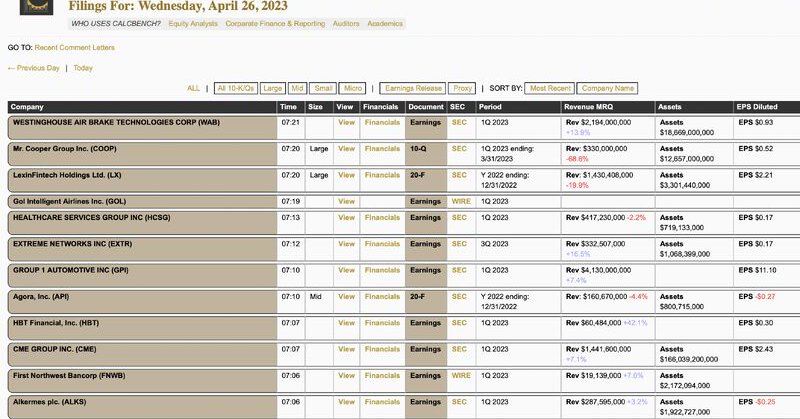This screenshot has height=419, width=800.
Task: Open the Academics link
Action: coord(385,23)
